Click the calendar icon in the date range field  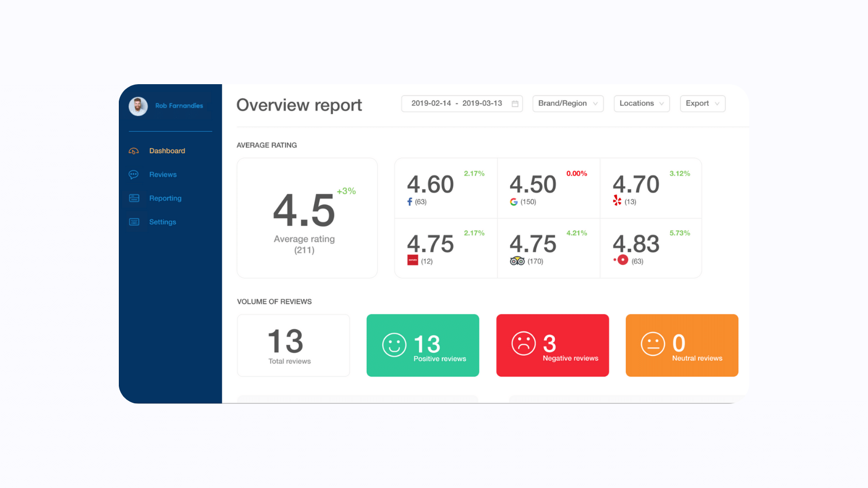(x=515, y=103)
